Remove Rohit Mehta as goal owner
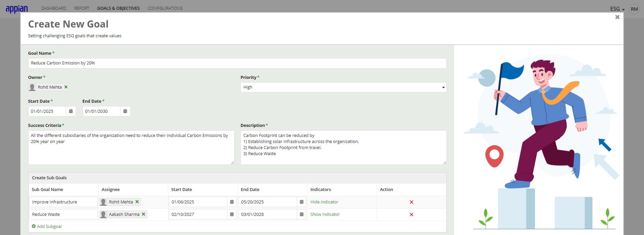 pyautogui.click(x=66, y=87)
